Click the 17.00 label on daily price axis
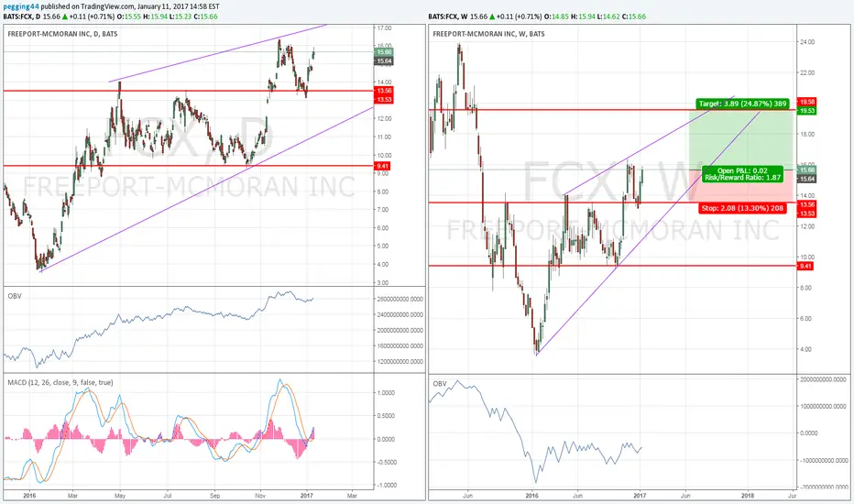The image size is (854, 504). click(384, 27)
